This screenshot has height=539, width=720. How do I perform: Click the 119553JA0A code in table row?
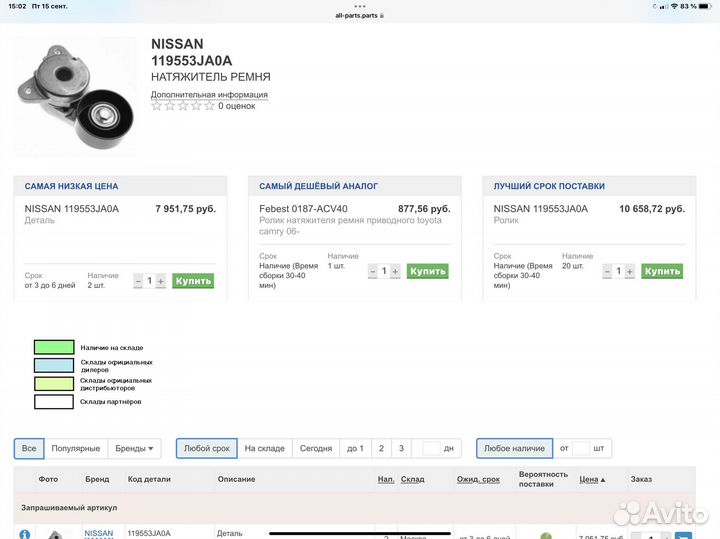[x=149, y=533]
